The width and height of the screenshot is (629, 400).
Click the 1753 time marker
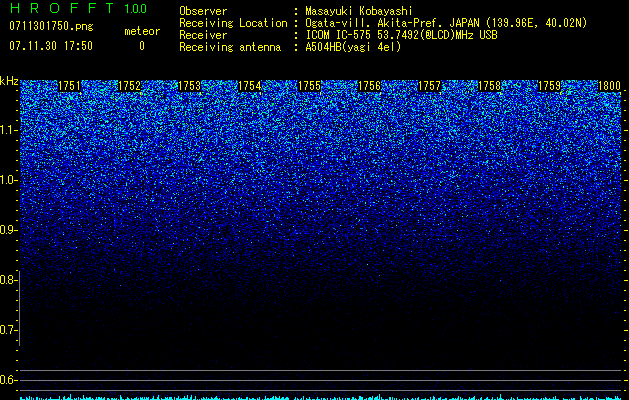tap(189, 86)
